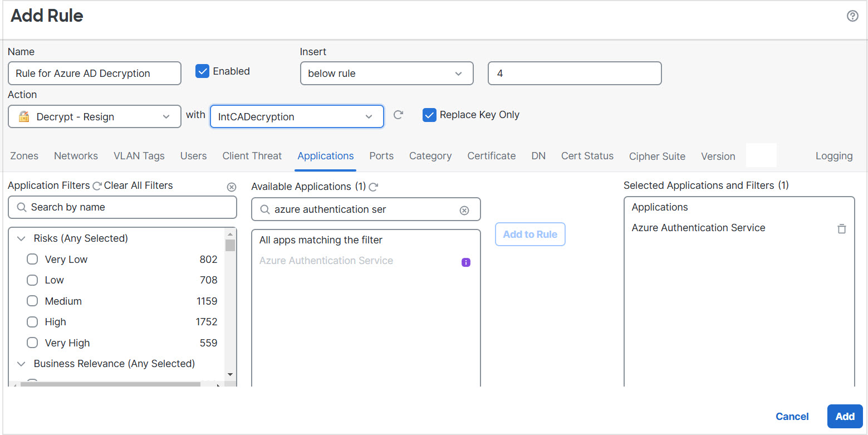Clear the Application Filters with X icon
The image size is (868, 435).
[x=232, y=187]
